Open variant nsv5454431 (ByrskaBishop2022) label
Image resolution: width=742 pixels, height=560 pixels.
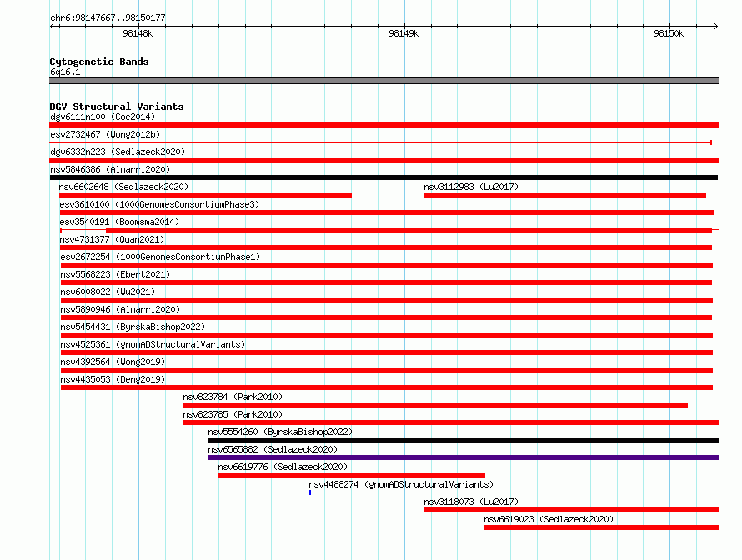(133, 327)
